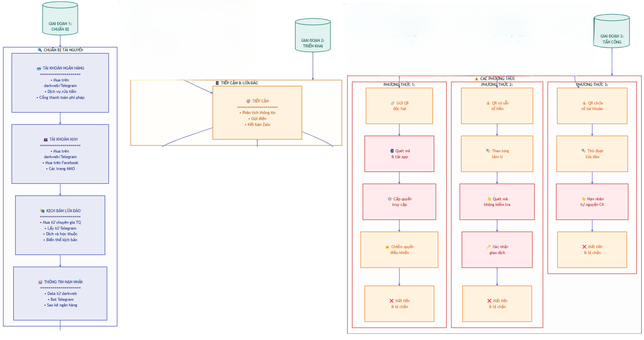The height and width of the screenshot is (340, 644).
Task: Click the bullet Mua trên Facebook
Action: [60, 163]
